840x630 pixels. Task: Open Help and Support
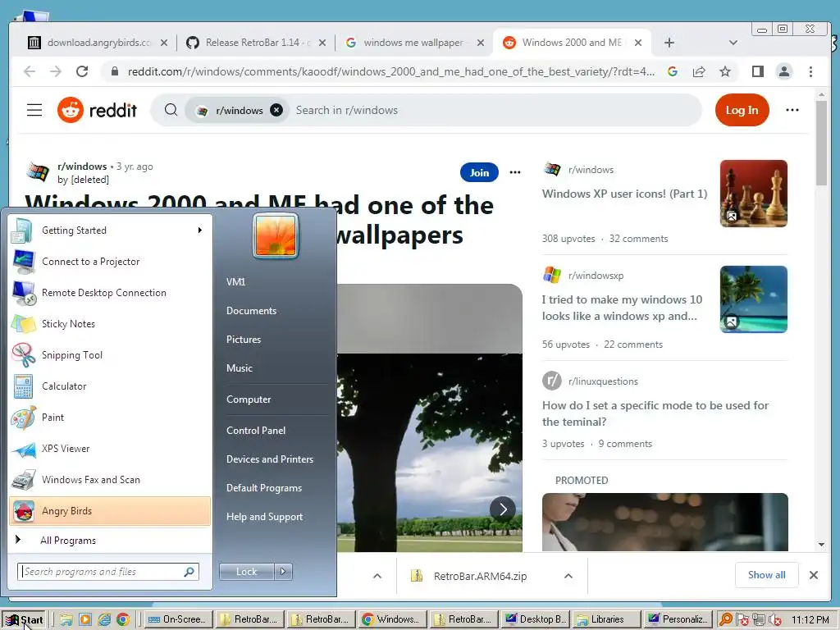coord(265,517)
